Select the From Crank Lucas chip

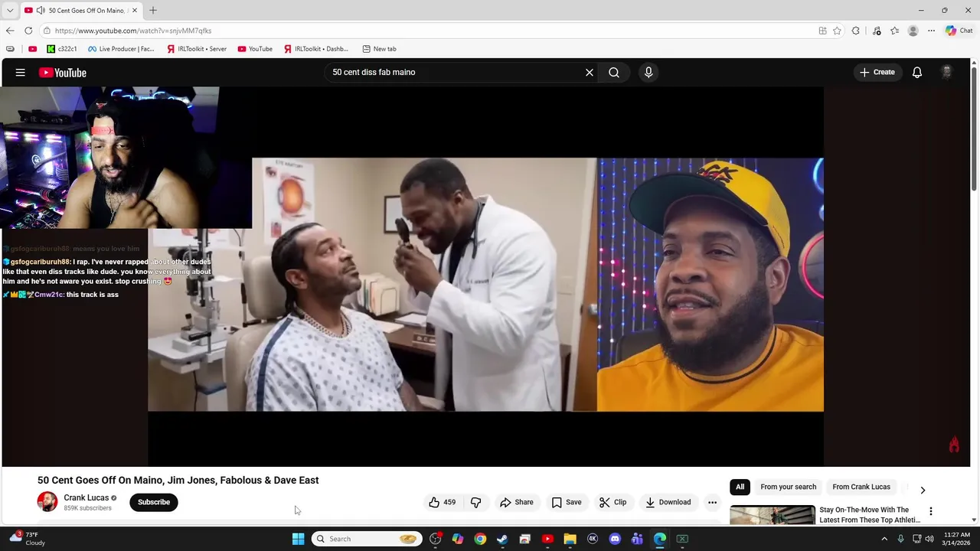pos(861,487)
